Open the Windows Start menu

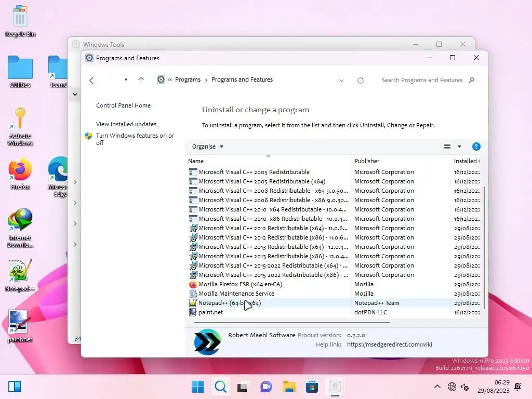tap(198, 387)
